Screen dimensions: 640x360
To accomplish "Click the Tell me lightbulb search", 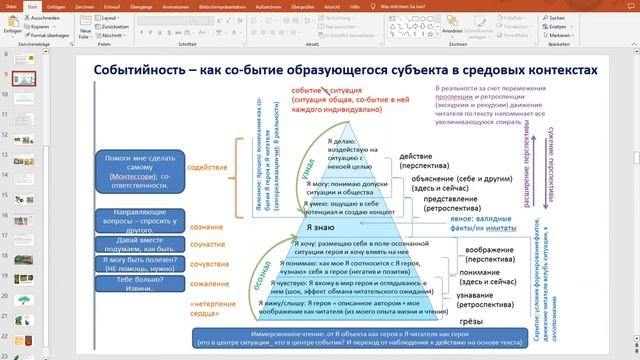I will click(x=373, y=7).
